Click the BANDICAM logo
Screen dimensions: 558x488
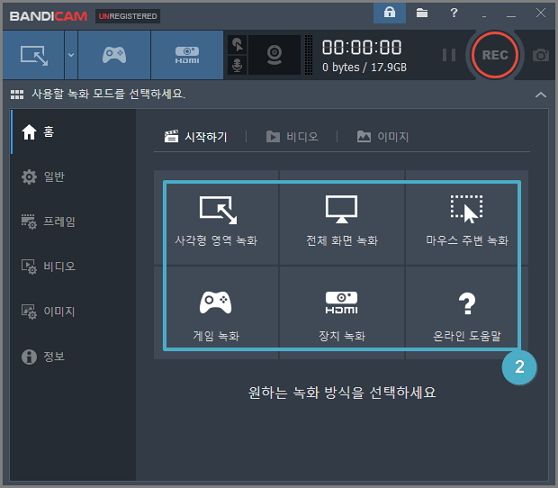pyautogui.click(x=48, y=16)
